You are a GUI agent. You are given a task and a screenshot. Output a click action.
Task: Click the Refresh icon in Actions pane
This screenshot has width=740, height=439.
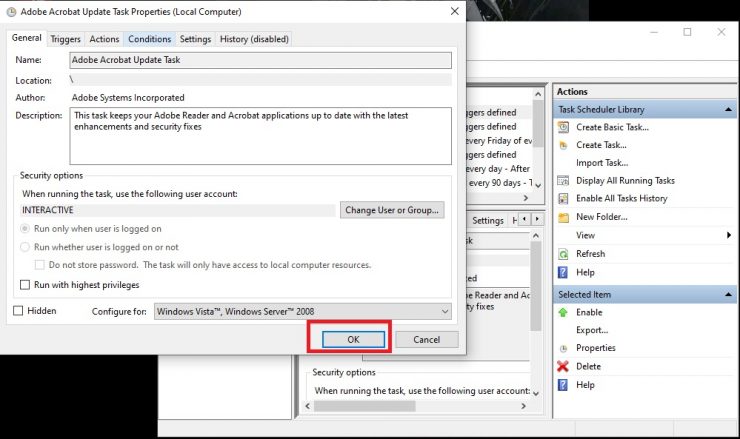point(563,254)
